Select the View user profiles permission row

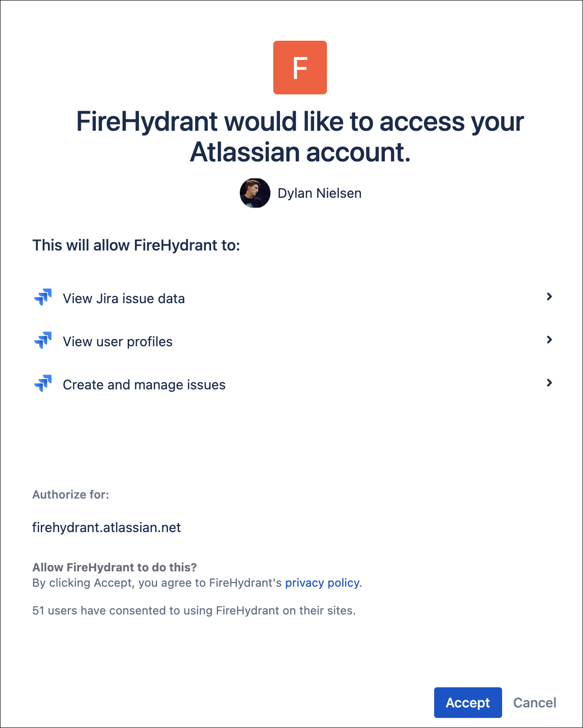click(118, 341)
